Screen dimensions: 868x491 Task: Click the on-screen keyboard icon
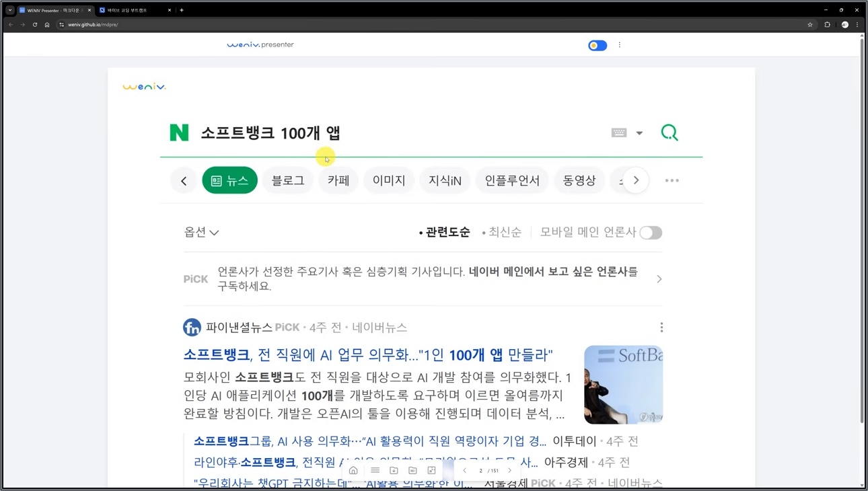tap(619, 133)
